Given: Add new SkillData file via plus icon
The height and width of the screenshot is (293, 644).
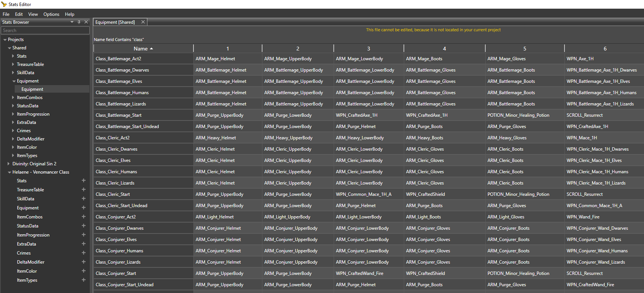Looking at the screenshot, I should click(x=84, y=199).
